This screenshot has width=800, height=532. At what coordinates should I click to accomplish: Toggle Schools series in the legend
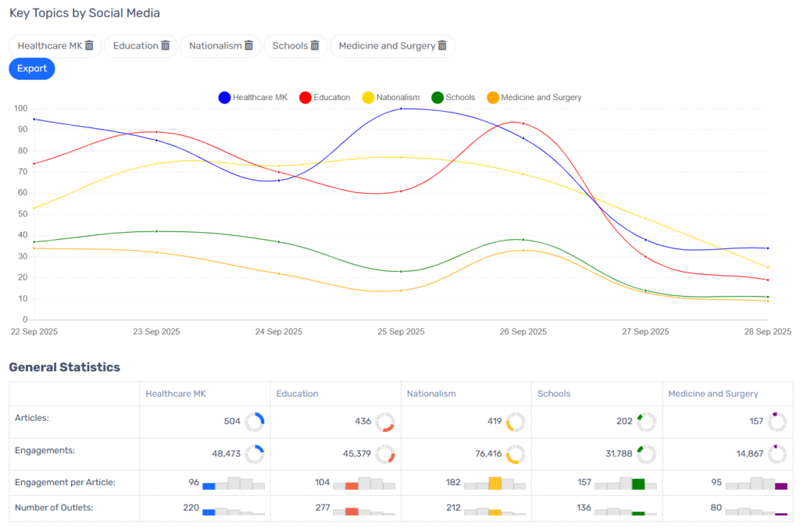point(453,98)
